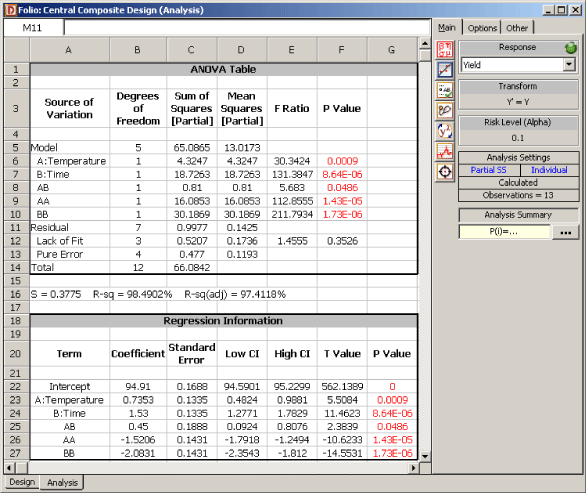Open the Plot icon with red line graph
The image size is (586, 493).
(445, 70)
